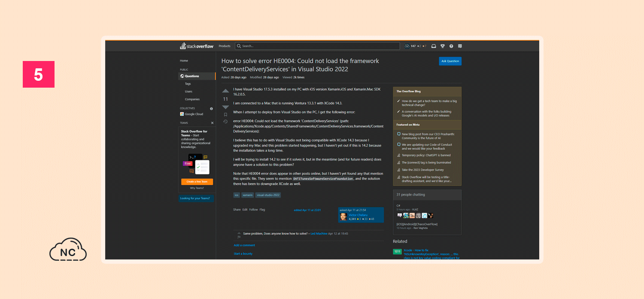Viewport: 644px width, 299px height.
Task: Downvote the question
Action: tap(225, 107)
